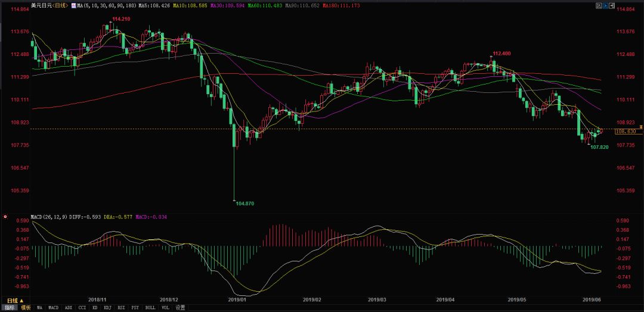This screenshot has width=644, height=312.
Task: Select the MA indicator tab
Action: (39, 307)
